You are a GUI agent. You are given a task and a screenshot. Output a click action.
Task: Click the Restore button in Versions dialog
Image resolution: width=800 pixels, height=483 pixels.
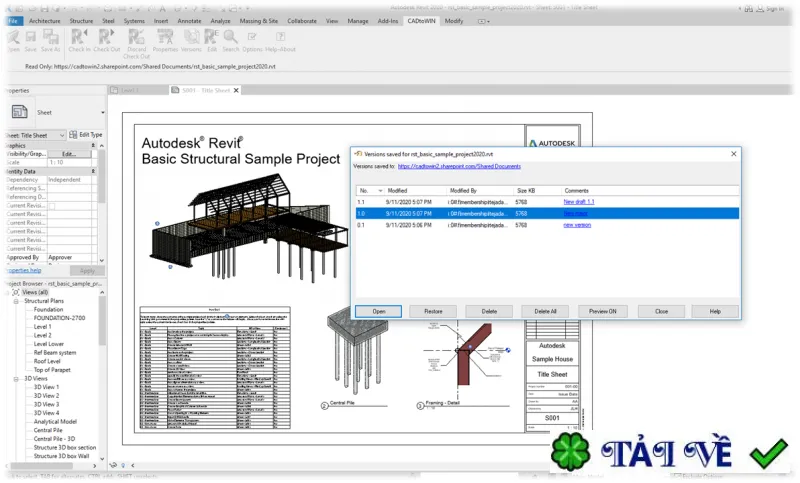433,311
